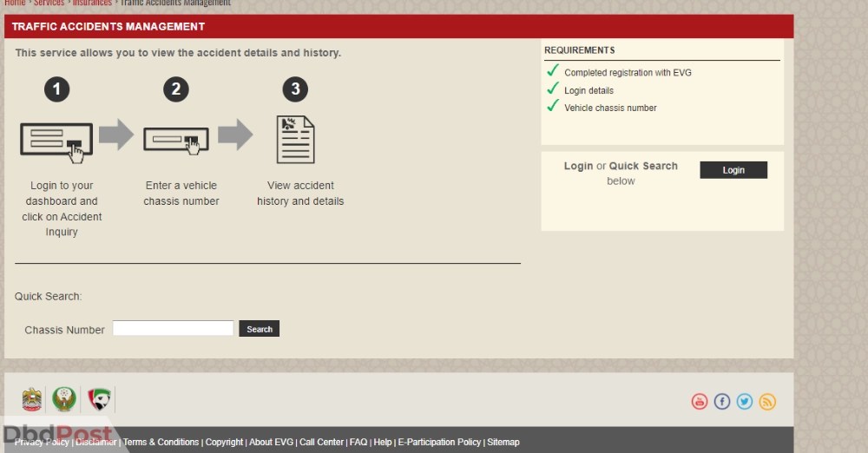
Task: Open the E-Participation Policy footer link
Action: [x=439, y=442]
